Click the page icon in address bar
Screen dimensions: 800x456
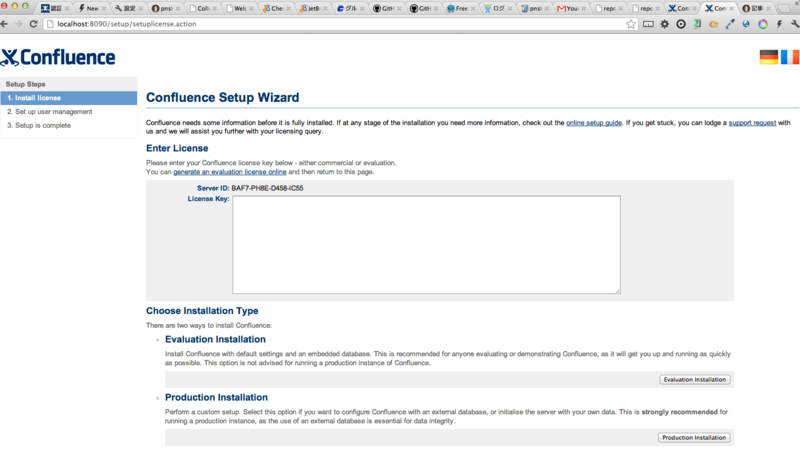pos(50,24)
